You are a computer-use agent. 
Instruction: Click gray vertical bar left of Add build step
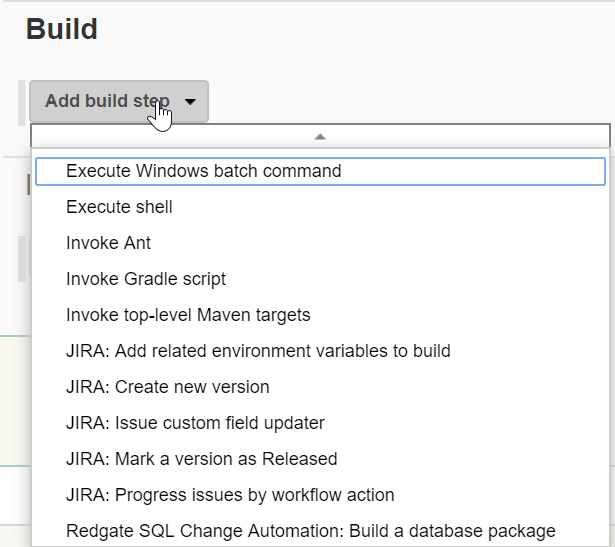point(22,102)
